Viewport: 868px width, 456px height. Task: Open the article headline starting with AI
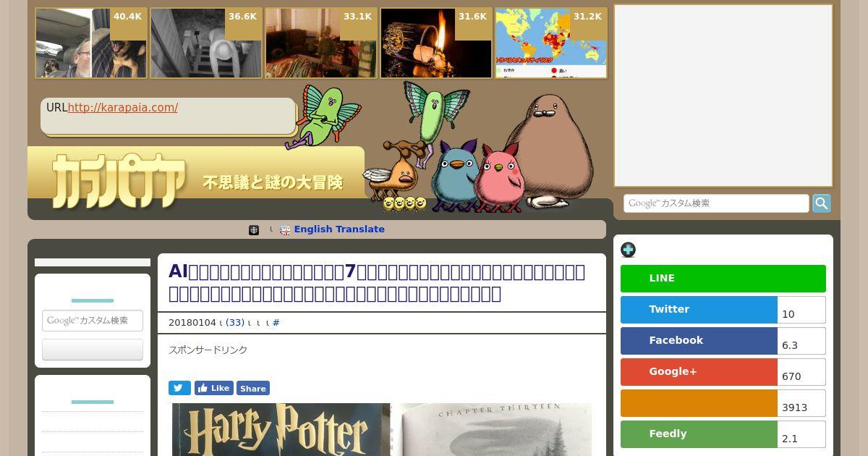click(x=377, y=282)
